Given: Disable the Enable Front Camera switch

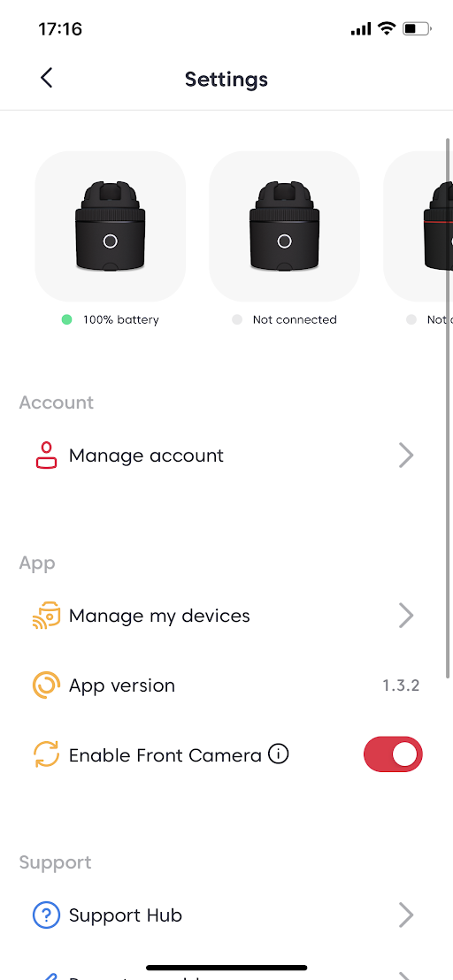Looking at the screenshot, I should tap(393, 754).
